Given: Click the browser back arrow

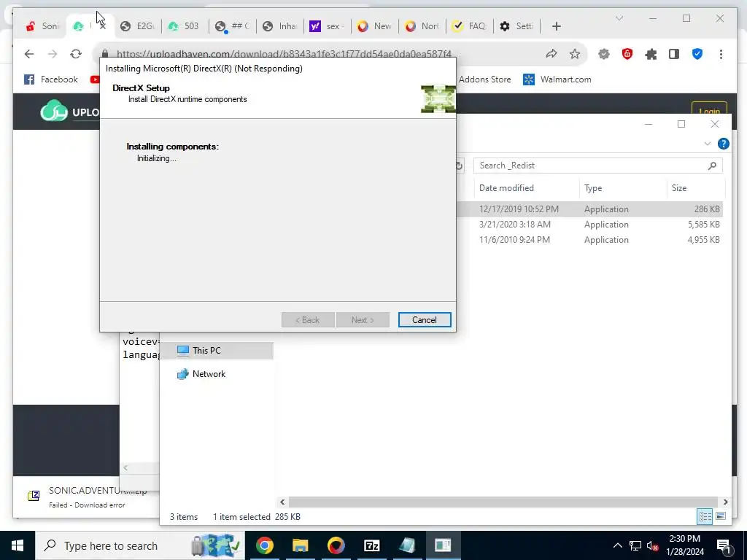Looking at the screenshot, I should tap(29, 54).
